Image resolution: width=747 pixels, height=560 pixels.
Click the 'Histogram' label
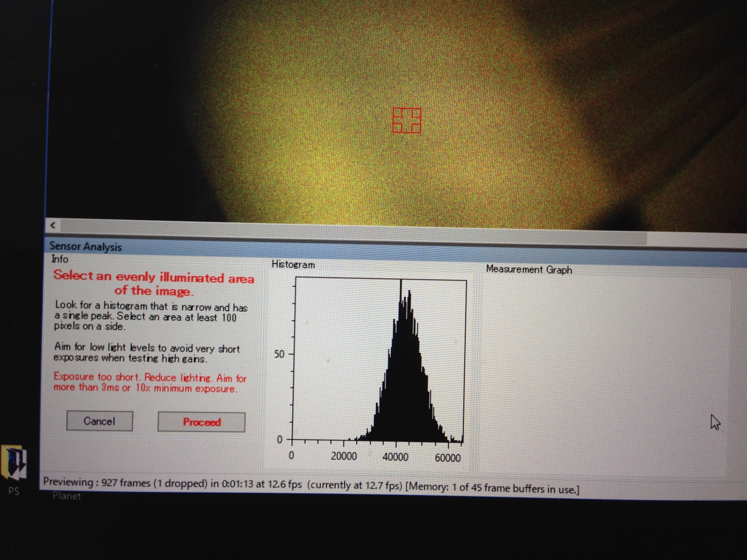click(293, 265)
